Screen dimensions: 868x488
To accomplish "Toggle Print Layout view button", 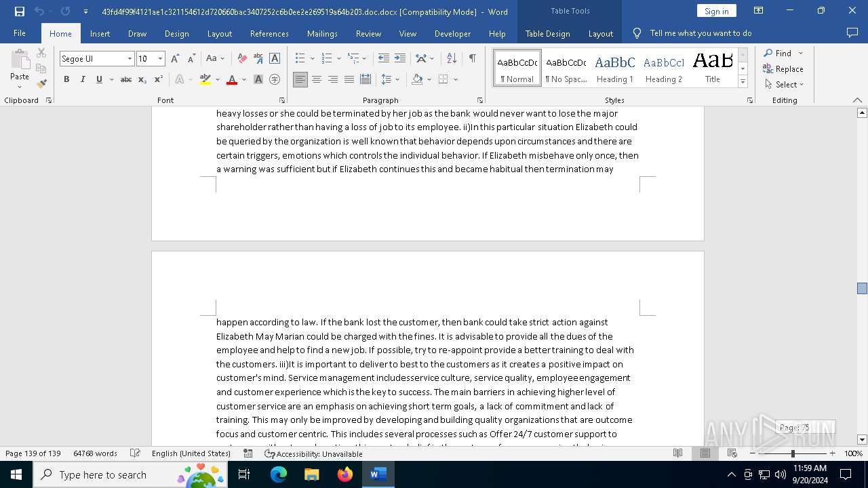I will pos(705,453).
